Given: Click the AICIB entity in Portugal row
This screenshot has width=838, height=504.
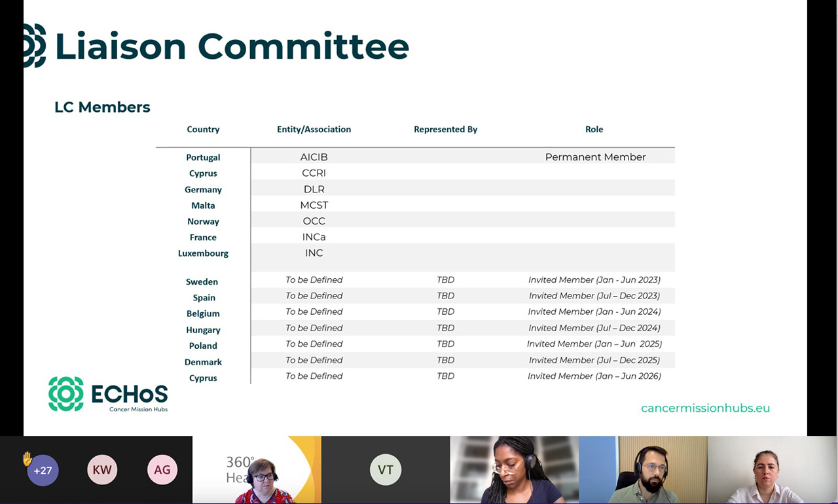Looking at the screenshot, I should coord(314,157).
